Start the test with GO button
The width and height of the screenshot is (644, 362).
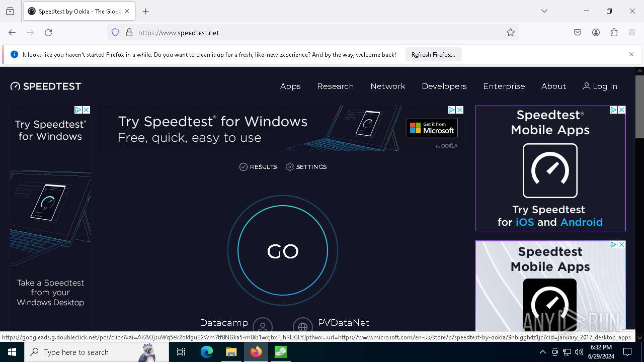(x=283, y=250)
